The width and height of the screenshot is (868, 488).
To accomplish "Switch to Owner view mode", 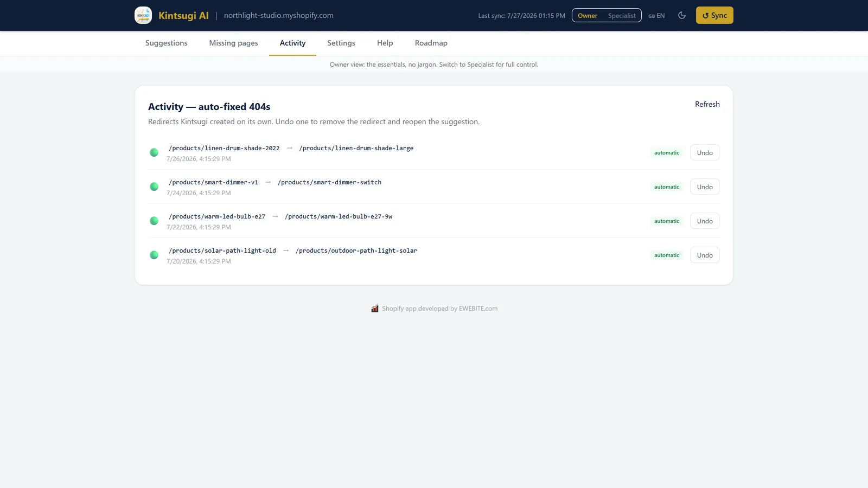I will pyautogui.click(x=588, y=16).
